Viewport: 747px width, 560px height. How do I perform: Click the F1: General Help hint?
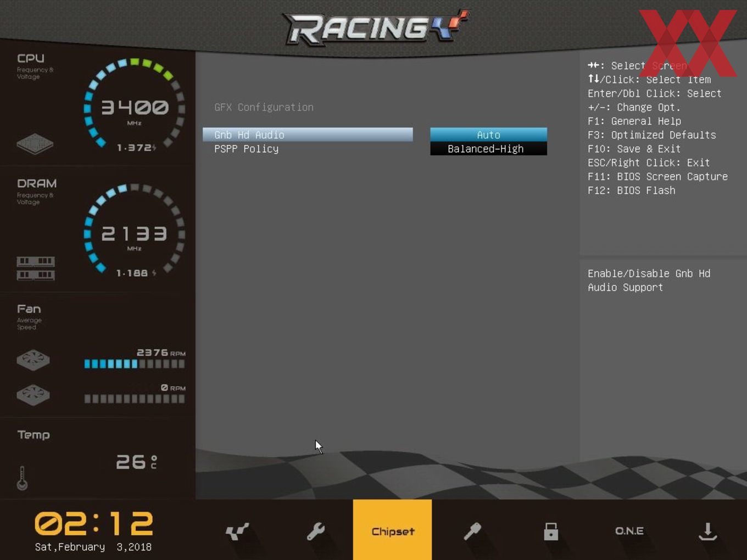pyautogui.click(x=634, y=121)
